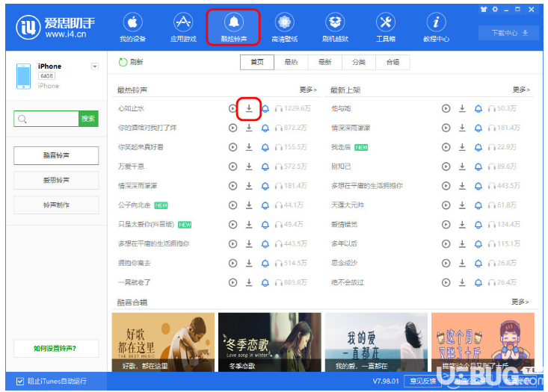
Task: Click 更多 beside 最新上架
Action: 521,90
